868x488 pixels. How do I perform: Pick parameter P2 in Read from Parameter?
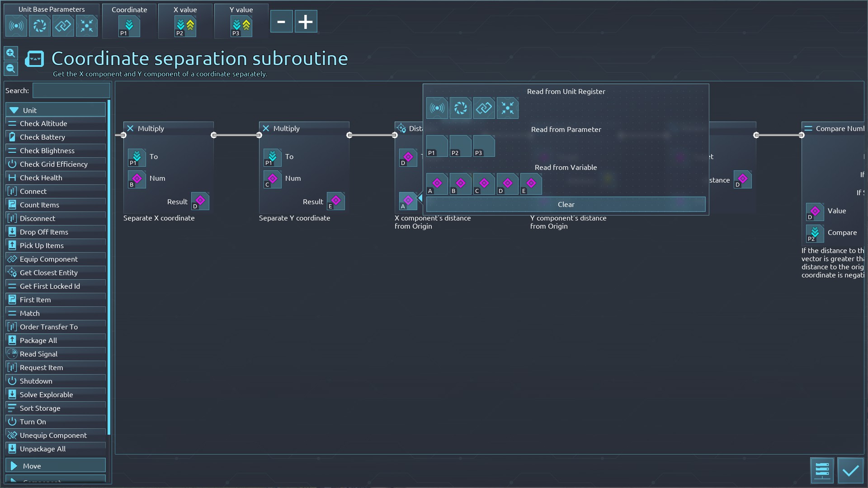pyautogui.click(x=460, y=146)
